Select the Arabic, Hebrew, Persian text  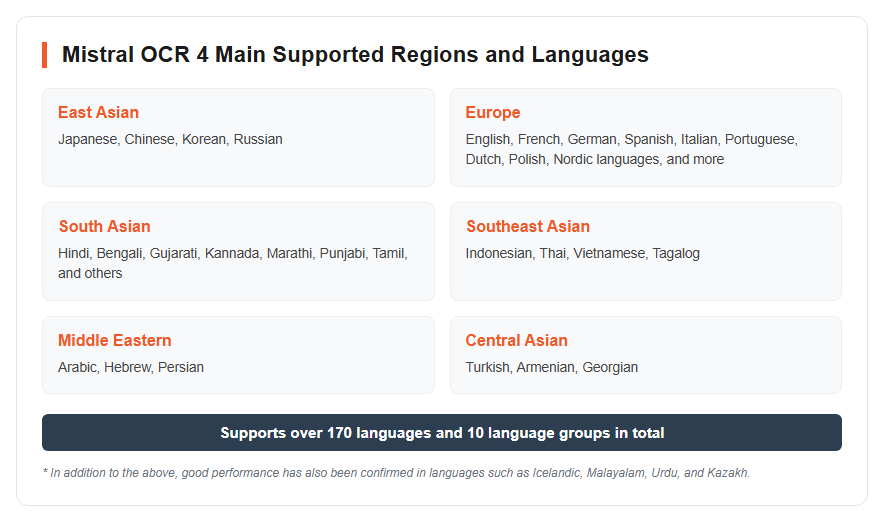(x=131, y=367)
